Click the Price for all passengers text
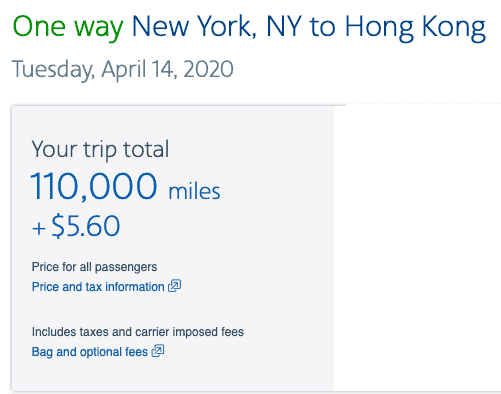The image size is (501, 394). pos(94,267)
